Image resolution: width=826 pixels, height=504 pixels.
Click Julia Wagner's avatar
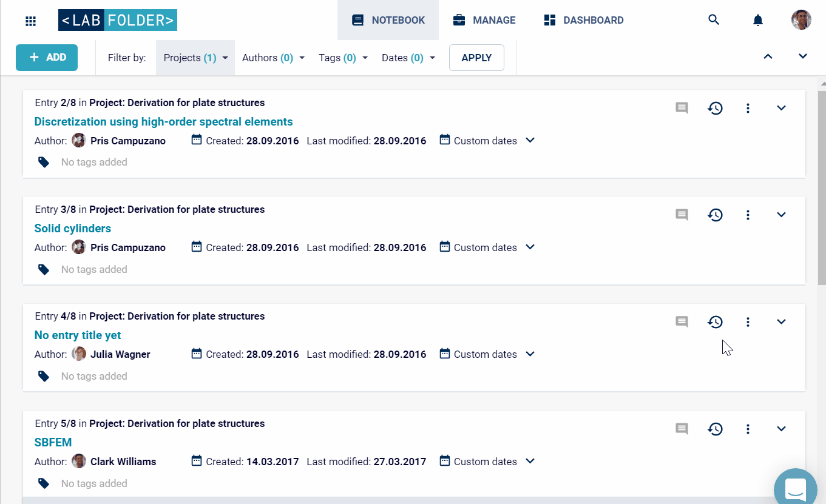point(79,354)
